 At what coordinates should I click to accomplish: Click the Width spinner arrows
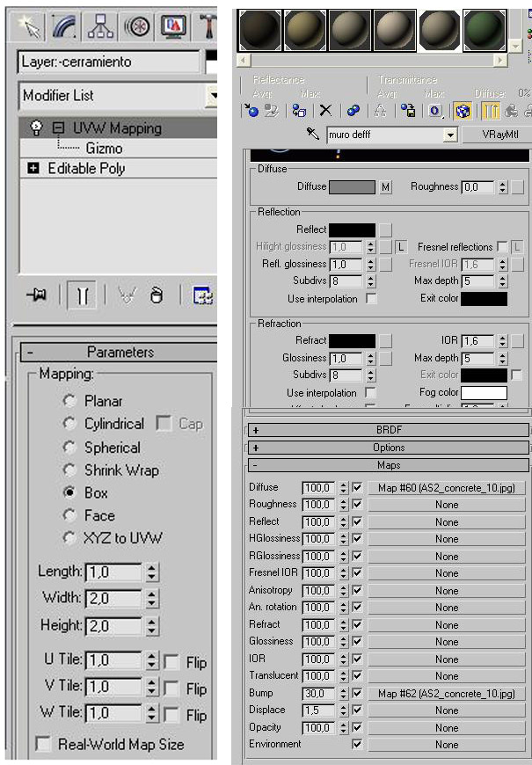pos(152,599)
